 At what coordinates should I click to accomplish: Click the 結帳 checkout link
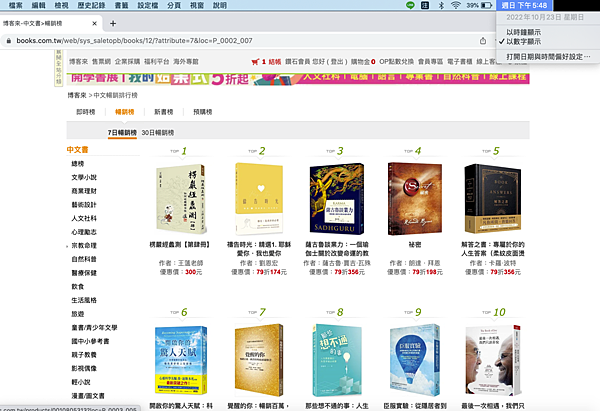click(x=274, y=62)
